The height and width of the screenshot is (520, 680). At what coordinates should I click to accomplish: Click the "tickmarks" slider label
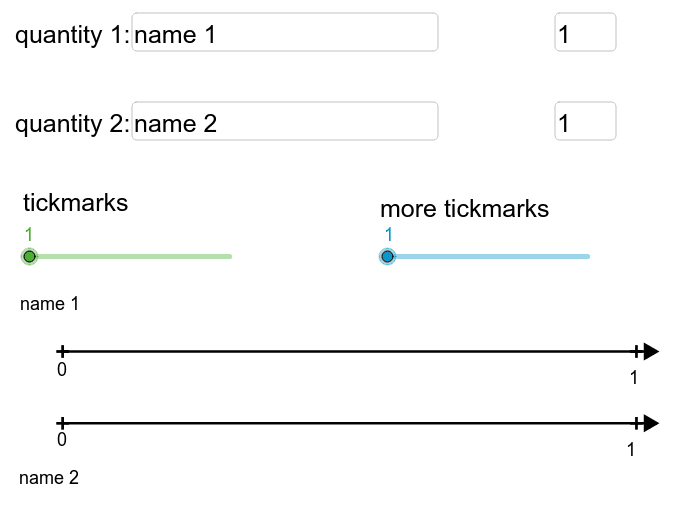pyautogui.click(x=76, y=203)
